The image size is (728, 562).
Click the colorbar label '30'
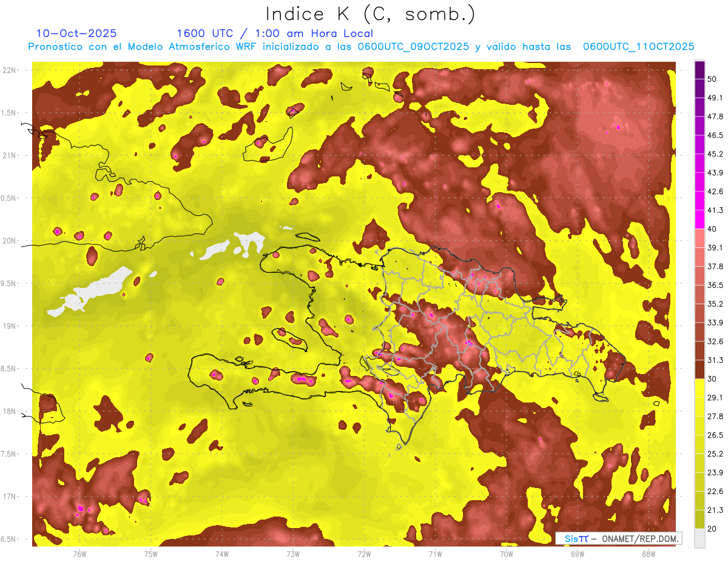712,379
